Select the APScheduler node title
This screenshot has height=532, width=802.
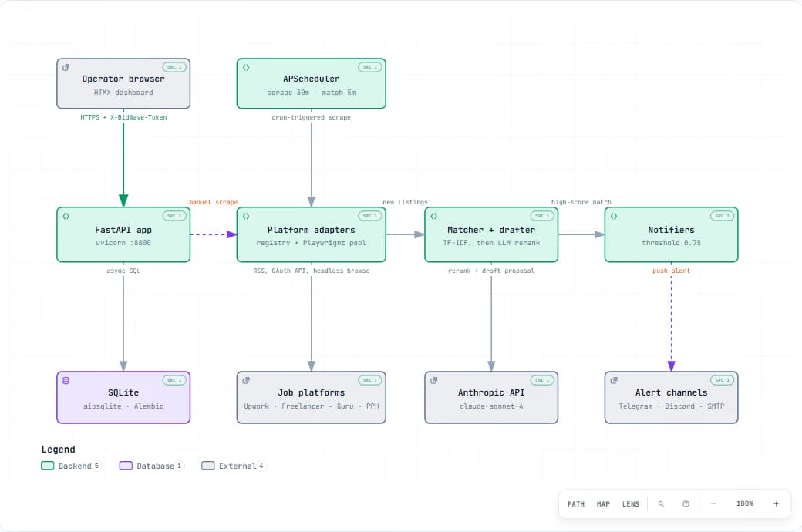pyautogui.click(x=311, y=79)
